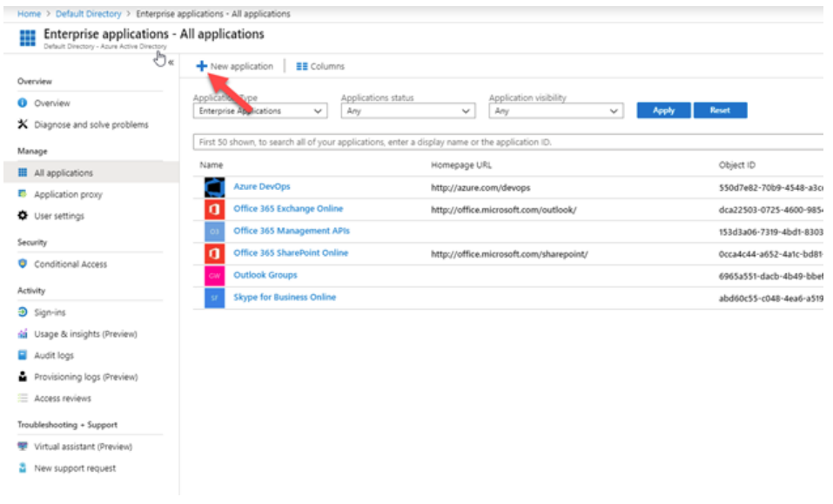
Task: Open Diagnose and solve problems menu item
Action: point(91,124)
